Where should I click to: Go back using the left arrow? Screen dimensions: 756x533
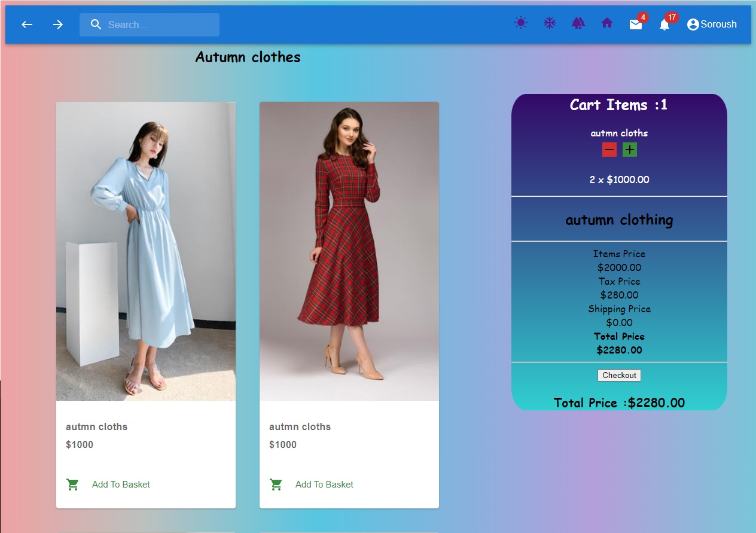(26, 24)
